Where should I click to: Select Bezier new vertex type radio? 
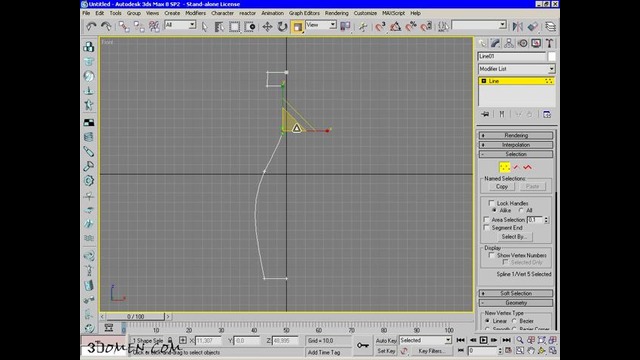tap(514, 321)
